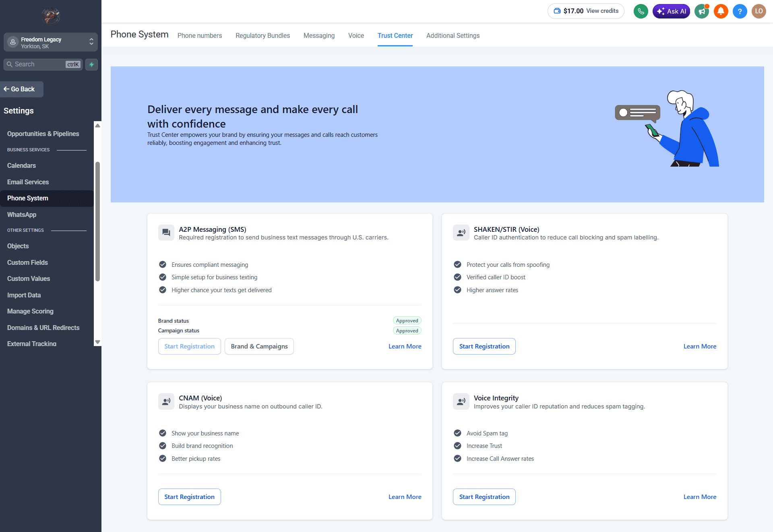
Task: Click Learn More on Voice Integrity card
Action: pos(700,497)
